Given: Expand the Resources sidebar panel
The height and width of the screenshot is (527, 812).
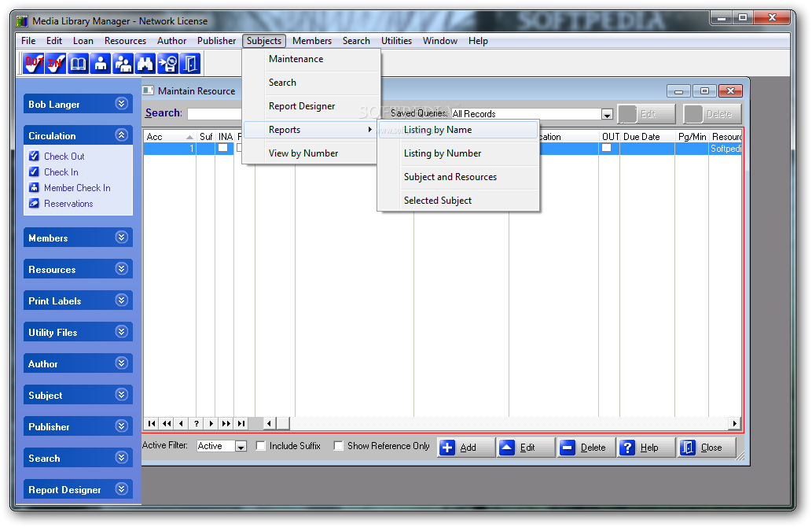Looking at the screenshot, I should (x=122, y=269).
